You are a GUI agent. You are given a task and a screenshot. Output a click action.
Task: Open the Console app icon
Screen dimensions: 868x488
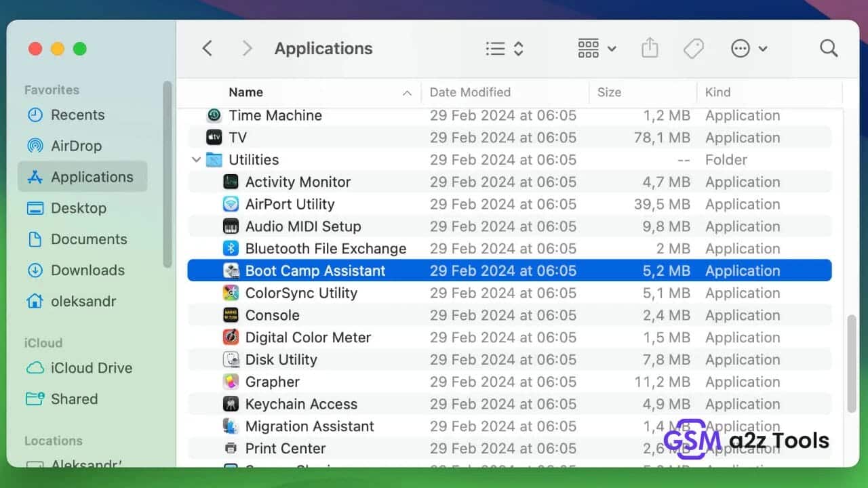click(231, 315)
